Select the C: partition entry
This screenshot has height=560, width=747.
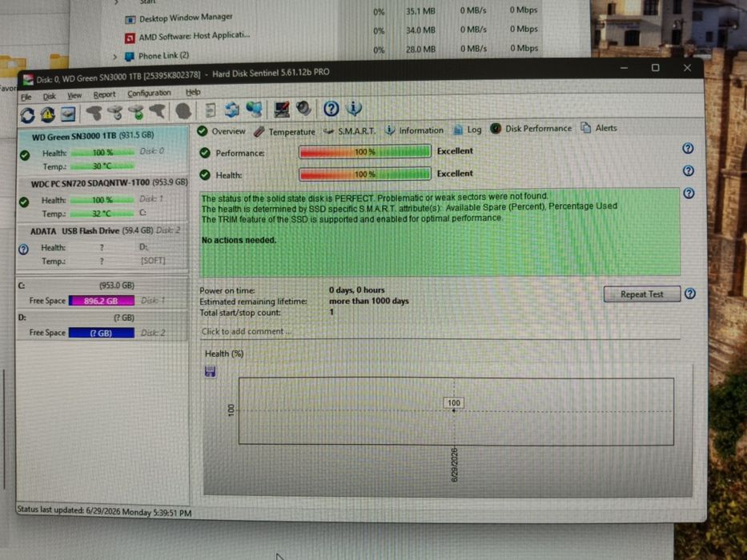click(x=102, y=294)
